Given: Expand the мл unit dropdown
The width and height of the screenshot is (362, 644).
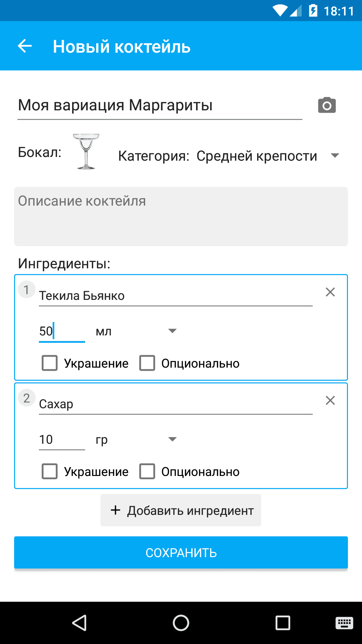Looking at the screenshot, I should click(172, 331).
